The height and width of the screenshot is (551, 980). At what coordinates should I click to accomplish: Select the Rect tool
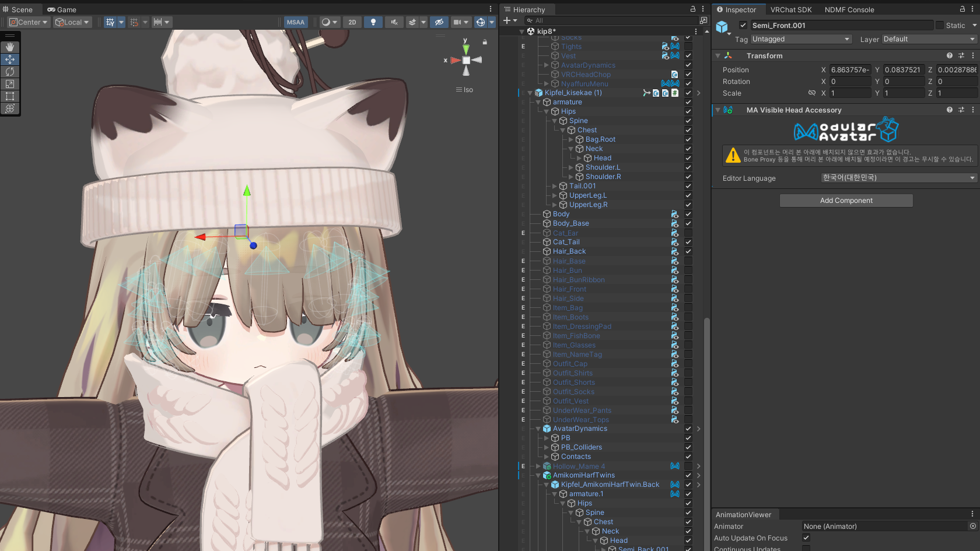coord(10,96)
